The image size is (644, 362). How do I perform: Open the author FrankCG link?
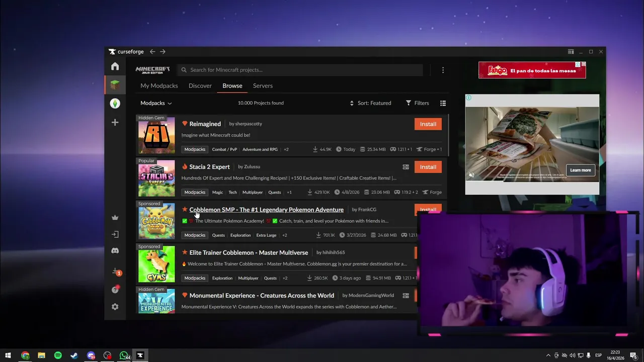pyautogui.click(x=367, y=210)
